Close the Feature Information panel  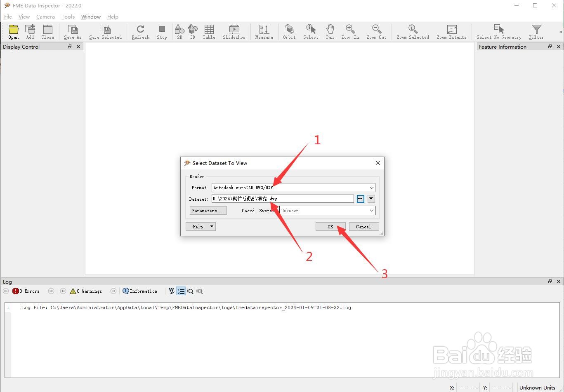559,47
